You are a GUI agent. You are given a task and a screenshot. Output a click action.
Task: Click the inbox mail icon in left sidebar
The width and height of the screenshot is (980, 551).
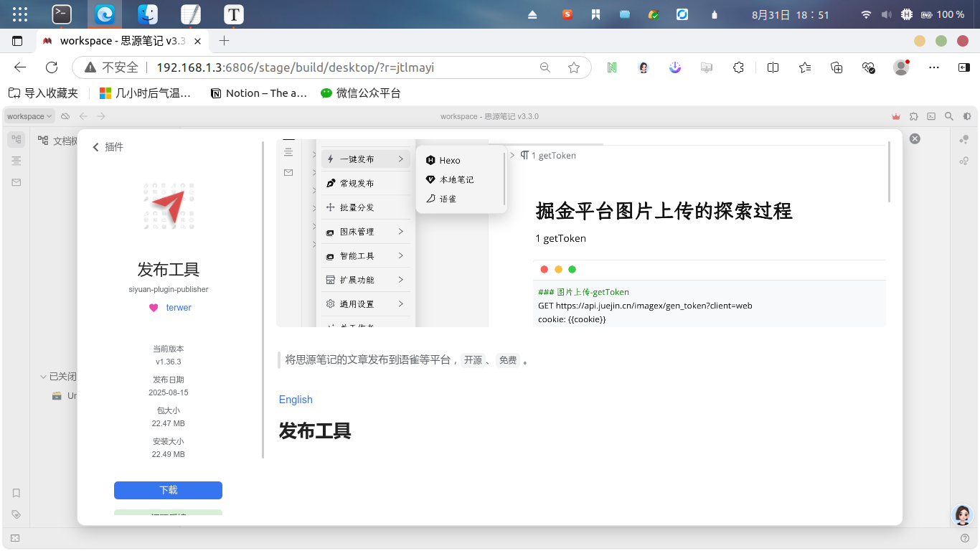pyautogui.click(x=16, y=182)
